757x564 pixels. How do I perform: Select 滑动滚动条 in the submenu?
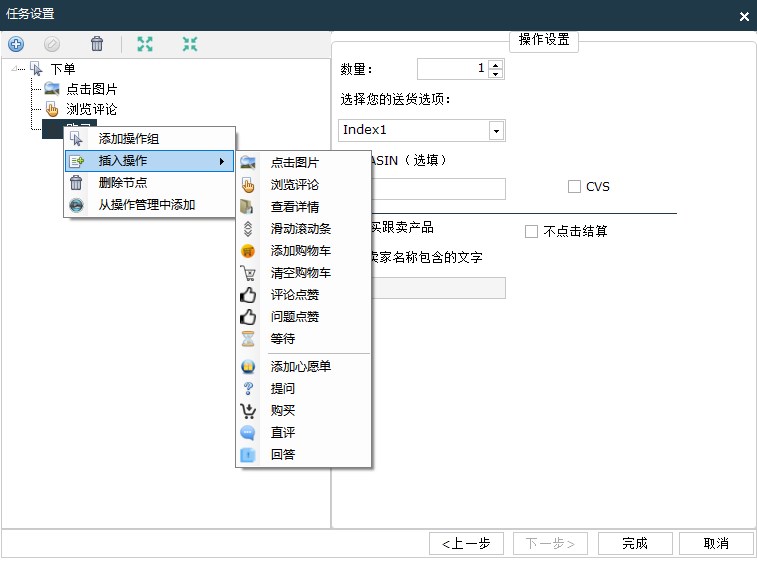tap(303, 228)
